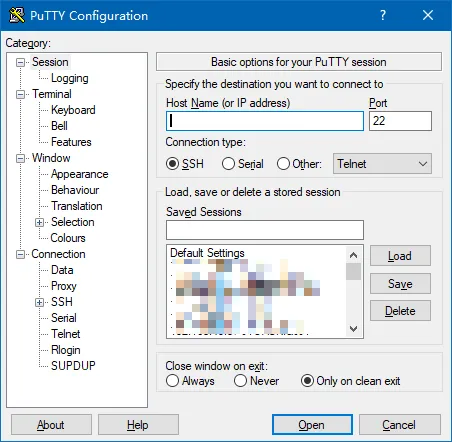Open the Logging settings category
This screenshot has height=442, width=452.
(x=70, y=78)
